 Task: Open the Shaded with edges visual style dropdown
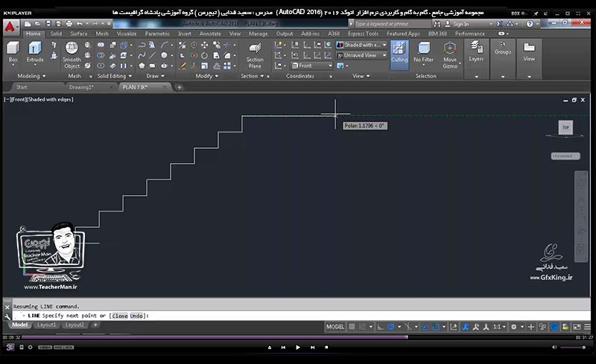361,45
